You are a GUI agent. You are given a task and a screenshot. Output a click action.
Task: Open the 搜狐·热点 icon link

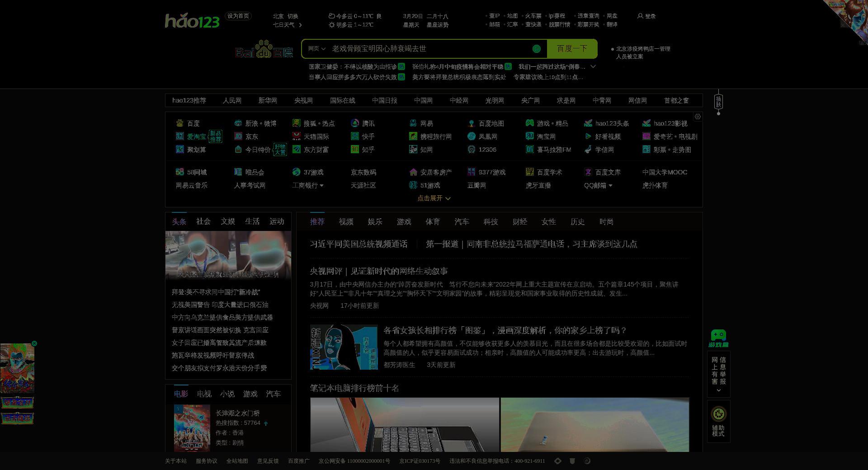[x=296, y=123]
